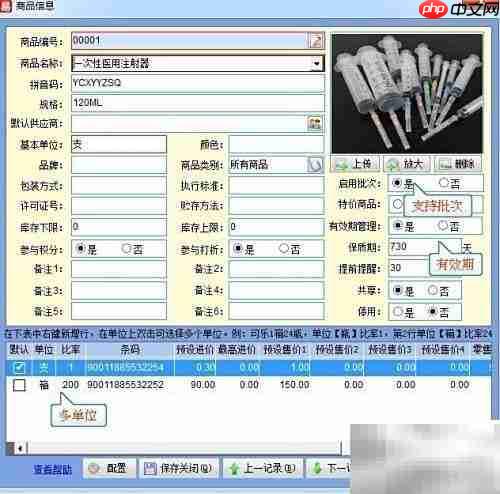Click the 品牌 input field

point(119,165)
